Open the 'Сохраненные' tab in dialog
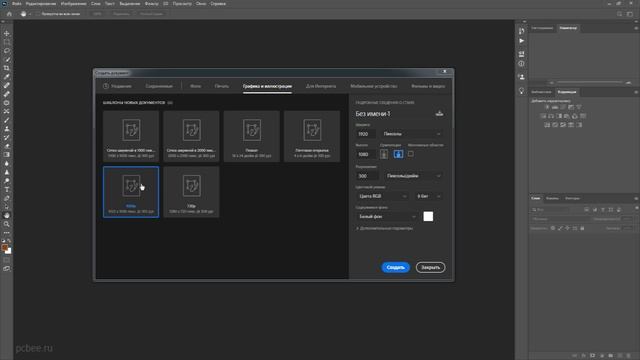 [x=159, y=86]
